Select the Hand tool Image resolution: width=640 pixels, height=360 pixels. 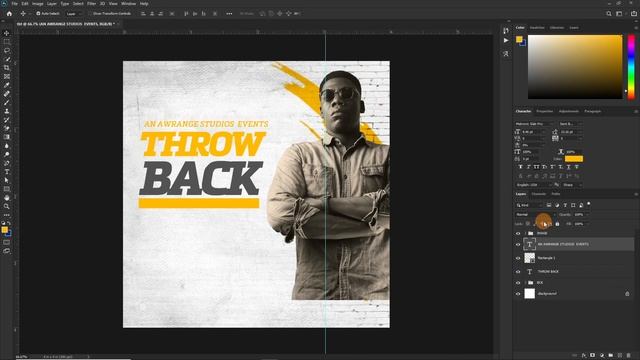pyautogui.click(x=7, y=198)
